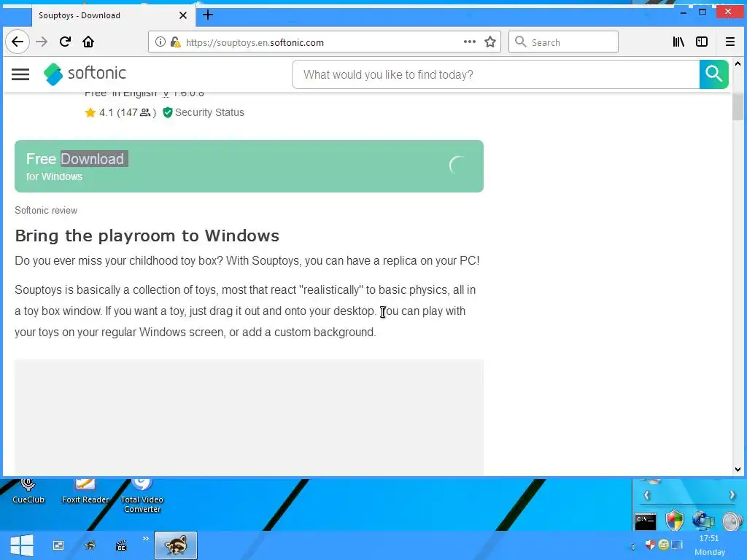The width and height of the screenshot is (747, 560).
Task: Click the address bar URL
Action: (x=255, y=42)
